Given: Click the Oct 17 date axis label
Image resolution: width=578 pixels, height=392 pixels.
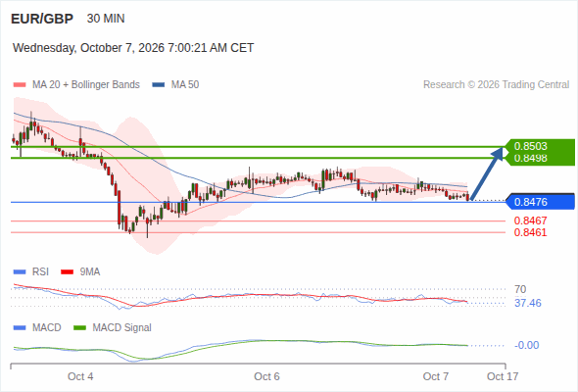Looking at the screenshot, I should click(503, 376).
